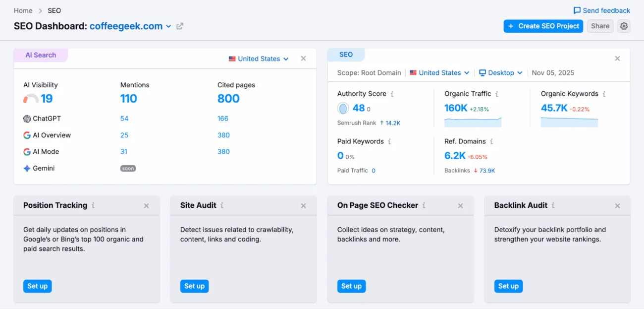Open the dashboard settings gear icon
This screenshot has height=309, width=644.
click(624, 26)
